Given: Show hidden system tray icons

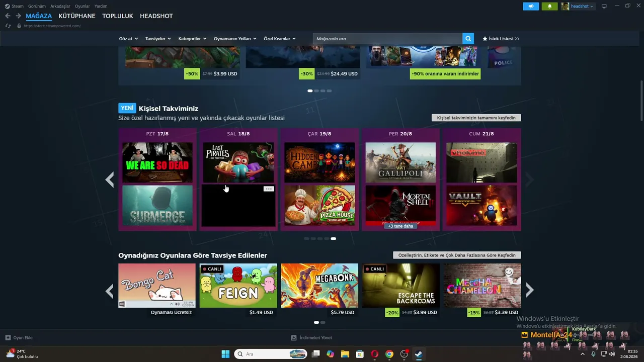Looking at the screenshot, I should point(583,354).
